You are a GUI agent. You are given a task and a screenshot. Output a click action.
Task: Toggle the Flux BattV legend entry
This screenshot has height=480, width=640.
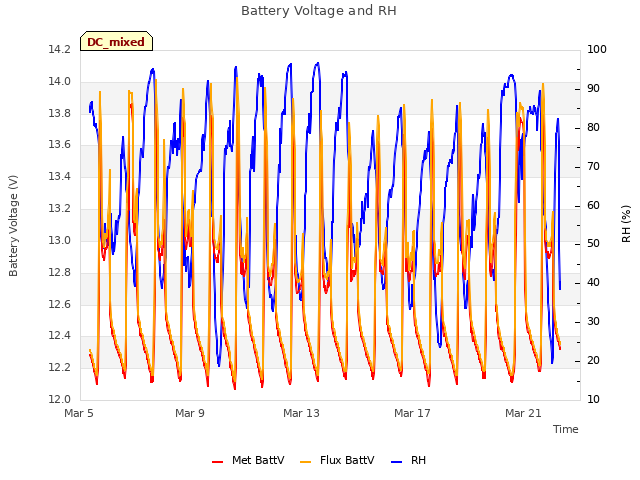click(x=337, y=460)
